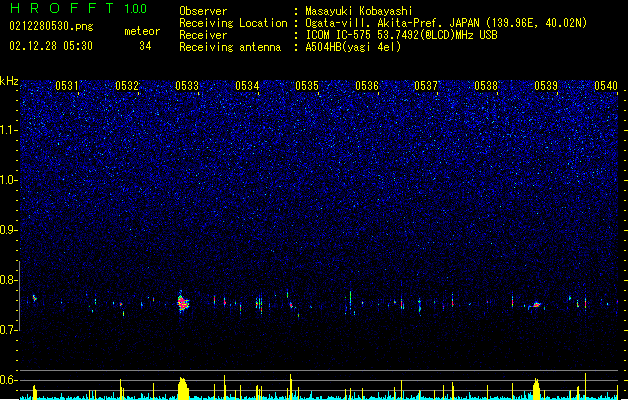Image resolution: width=629 pixels, height=400 pixels.
Task: Click the 0535 time marker
Action: (307, 86)
